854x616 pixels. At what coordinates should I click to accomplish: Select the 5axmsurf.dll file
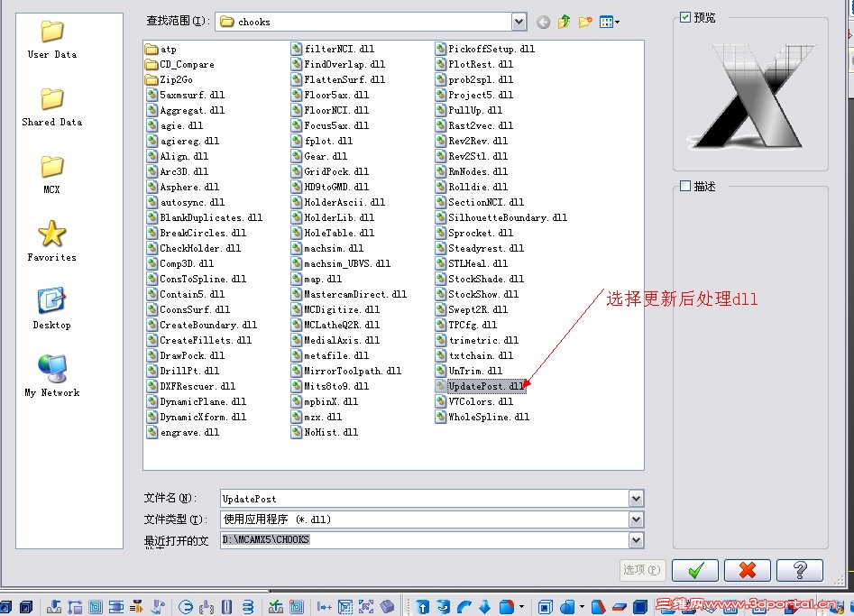coord(187,95)
